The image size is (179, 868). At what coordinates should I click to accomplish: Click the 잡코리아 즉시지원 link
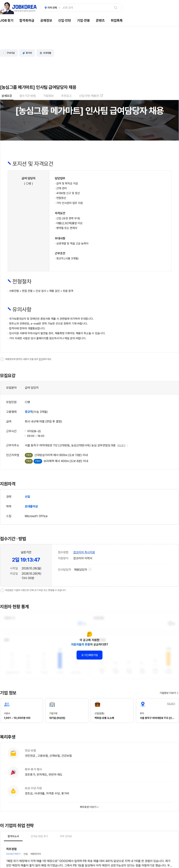84,552
